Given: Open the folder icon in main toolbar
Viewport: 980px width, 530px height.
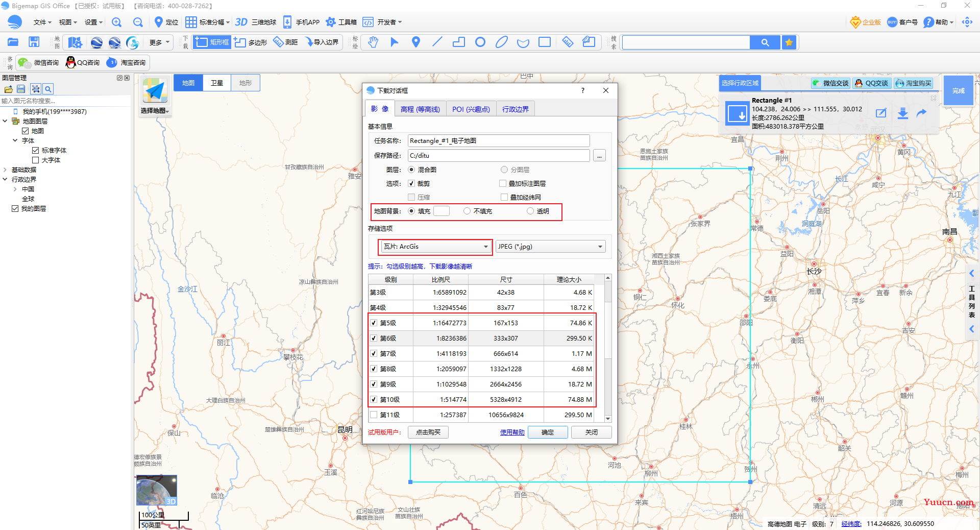Looking at the screenshot, I should pyautogui.click(x=13, y=42).
